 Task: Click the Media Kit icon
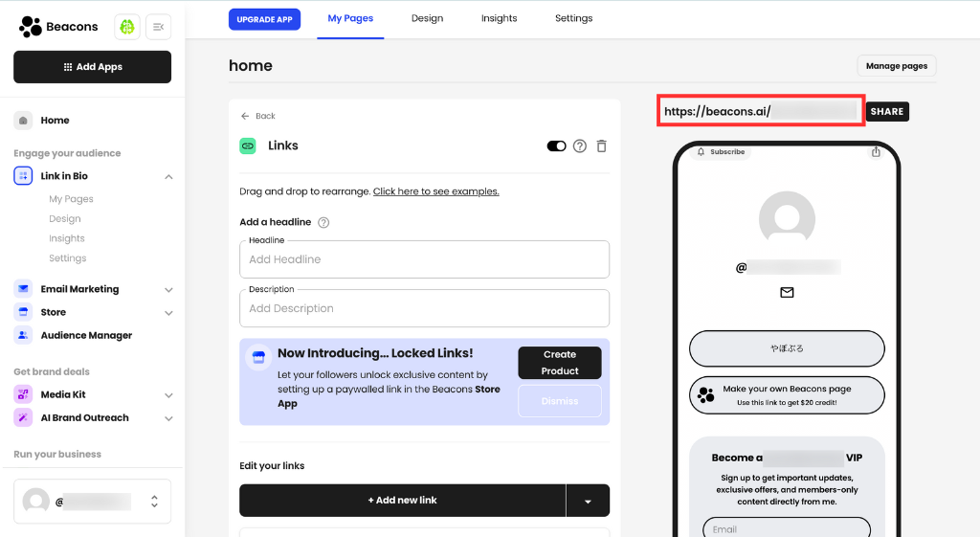pos(23,394)
